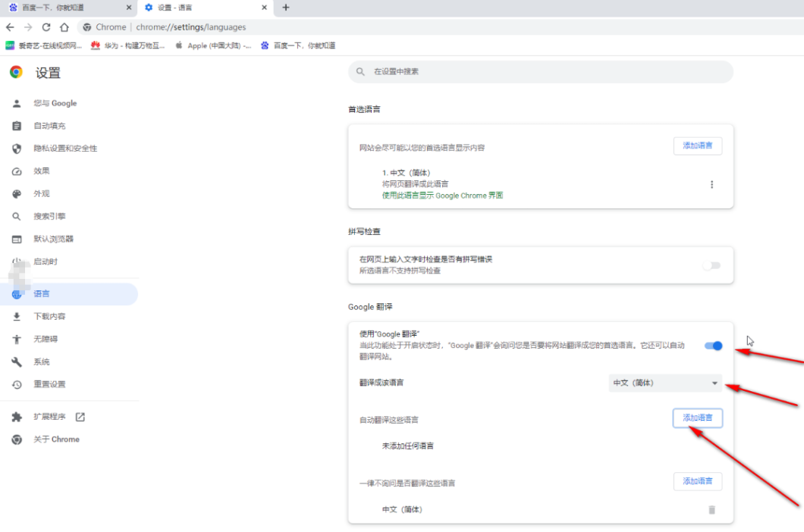Open the 翻译成该语言 dropdown
The height and width of the screenshot is (532, 804).
pos(665,383)
